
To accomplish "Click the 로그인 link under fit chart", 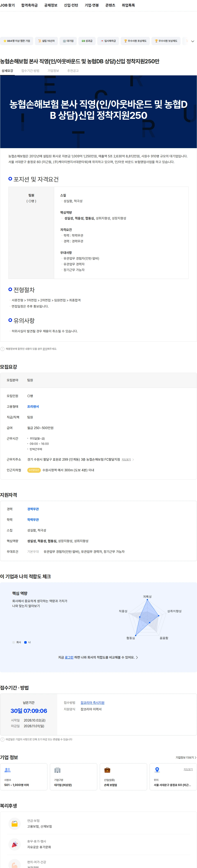I will (x=69, y=657).
